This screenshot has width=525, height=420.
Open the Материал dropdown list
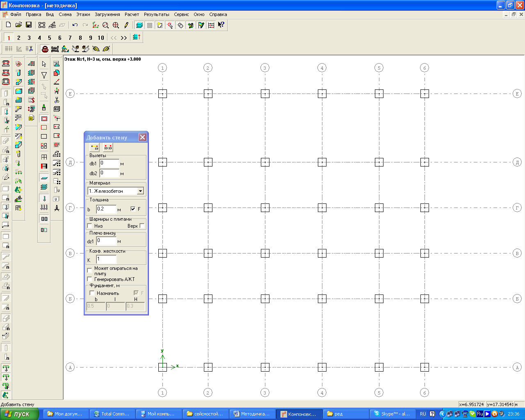pos(140,191)
